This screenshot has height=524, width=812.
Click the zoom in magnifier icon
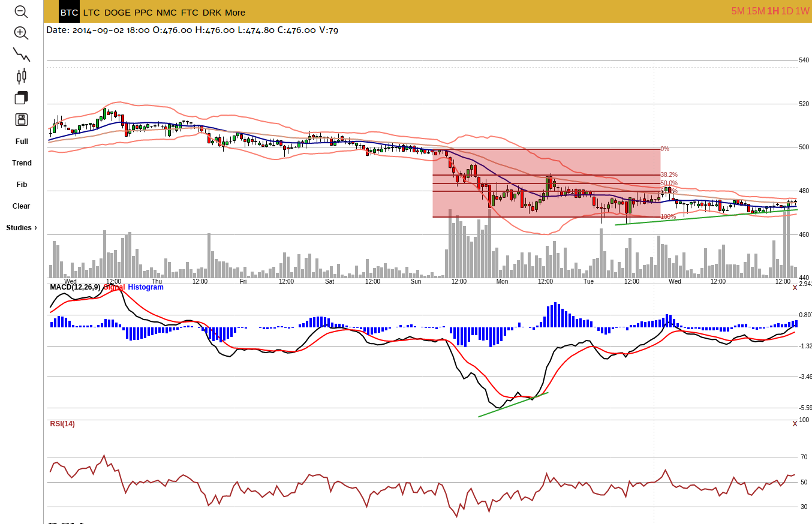pos(21,33)
